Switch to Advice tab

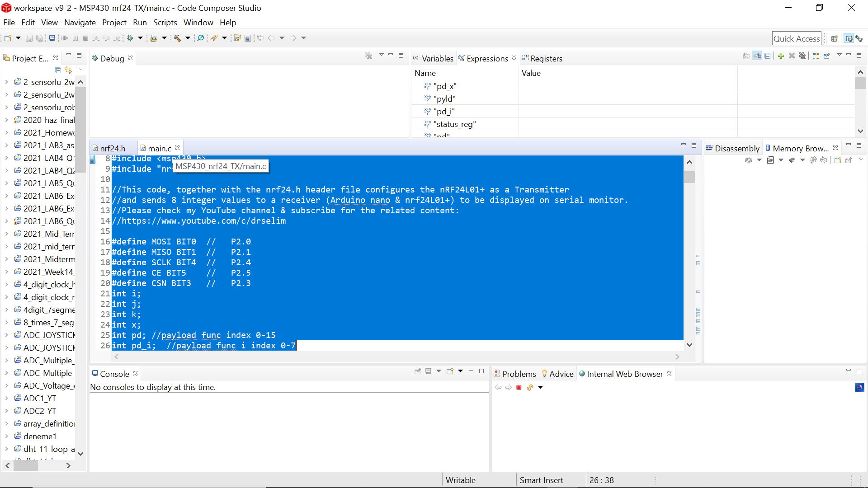click(557, 374)
